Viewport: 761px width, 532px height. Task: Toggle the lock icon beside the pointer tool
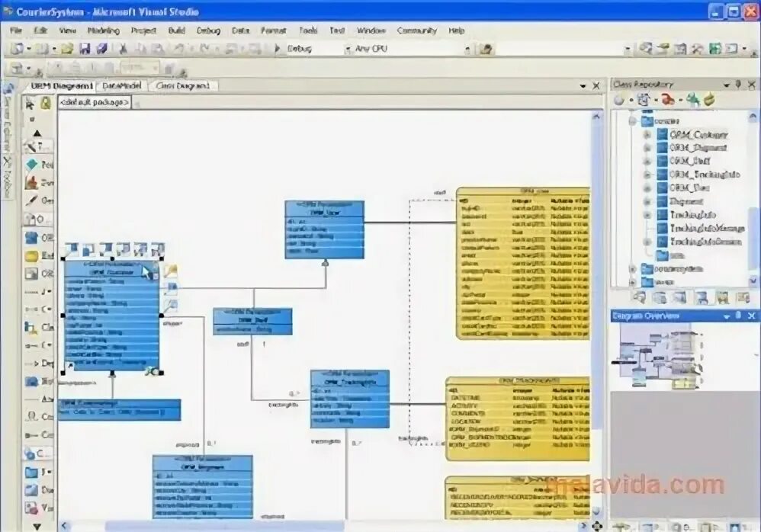(x=46, y=104)
